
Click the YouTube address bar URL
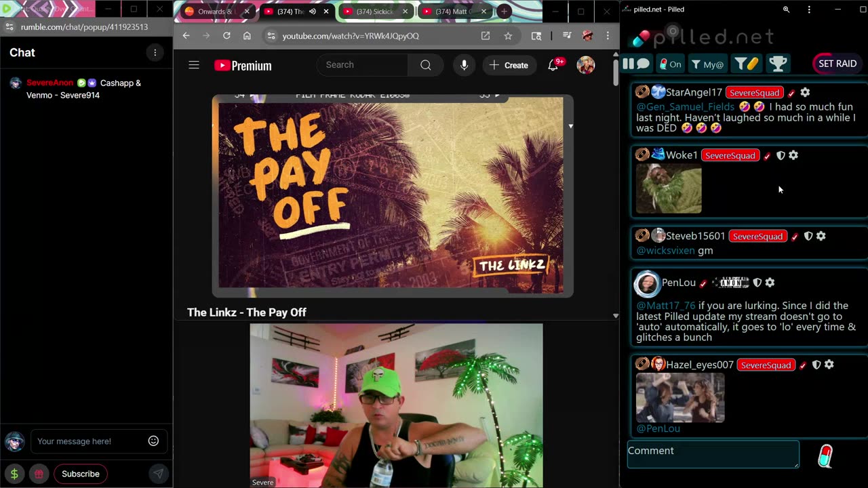pyautogui.click(x=351, y=36)
